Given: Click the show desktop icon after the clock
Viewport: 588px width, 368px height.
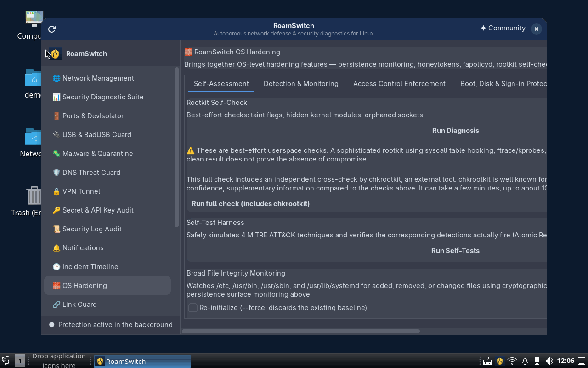Looking at the screenshot, I should [x=582, y=361].
